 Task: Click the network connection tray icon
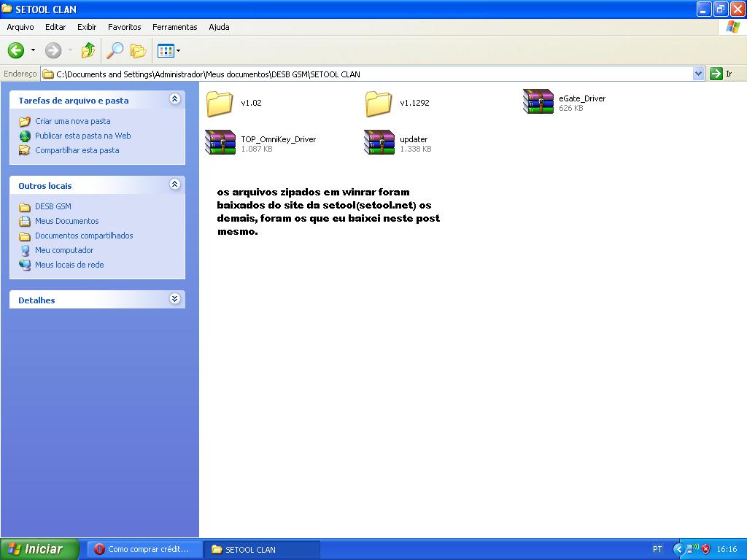[692, 548]
